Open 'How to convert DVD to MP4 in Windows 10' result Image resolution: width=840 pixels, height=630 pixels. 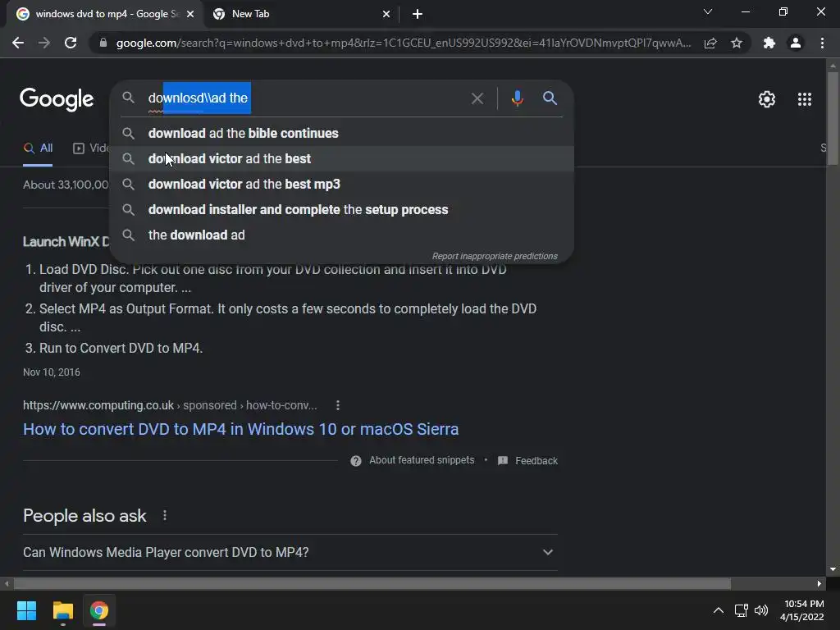point(240,429)
